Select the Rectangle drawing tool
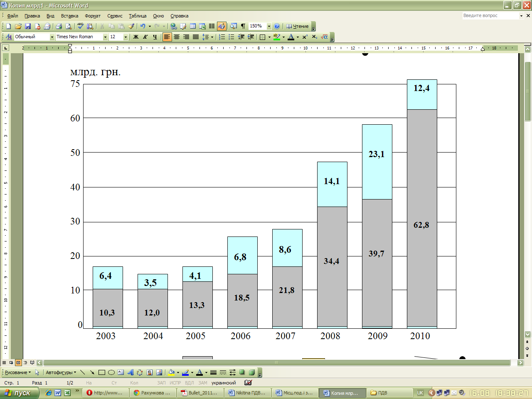Image resolution: width=532 pixels, height=399 pixels. (x=102, y=372)
